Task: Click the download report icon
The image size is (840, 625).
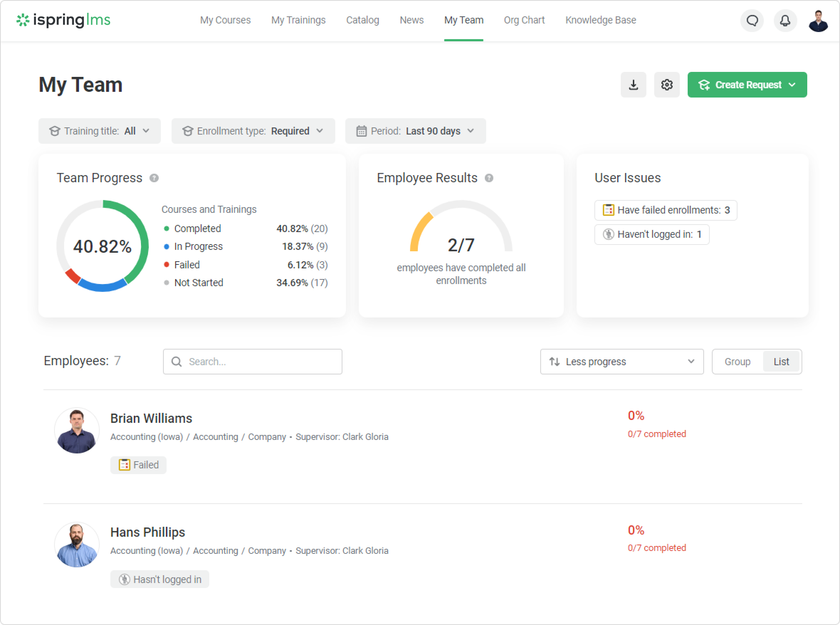Action: (633, 85)
